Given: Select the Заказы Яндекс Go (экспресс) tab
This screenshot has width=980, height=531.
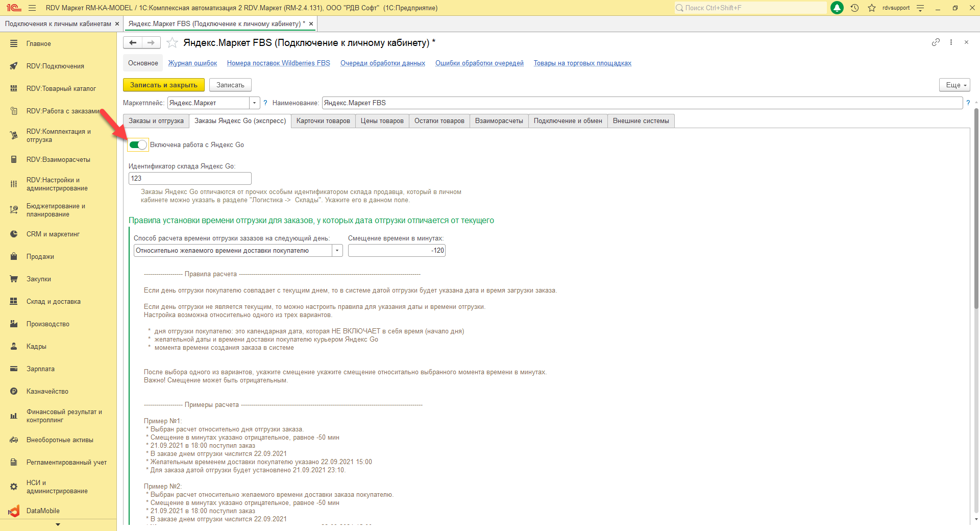Looking at the screenshot, I should coord(240,121).
